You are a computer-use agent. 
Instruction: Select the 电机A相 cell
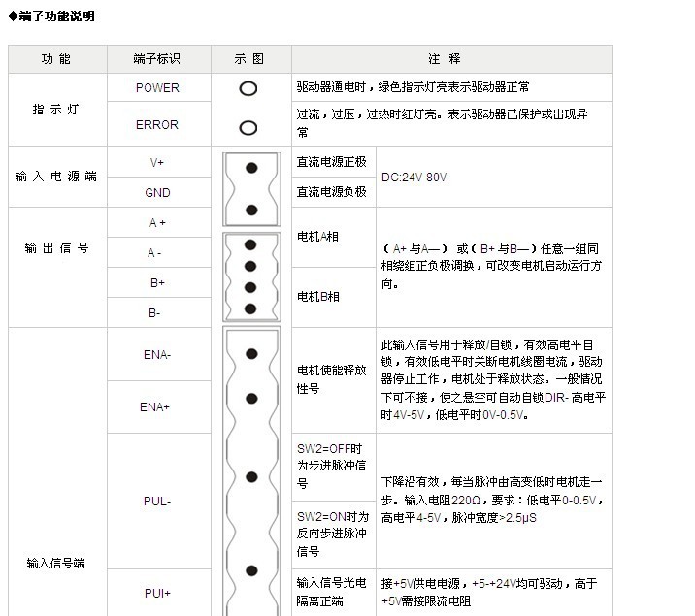tap(317, 237)
